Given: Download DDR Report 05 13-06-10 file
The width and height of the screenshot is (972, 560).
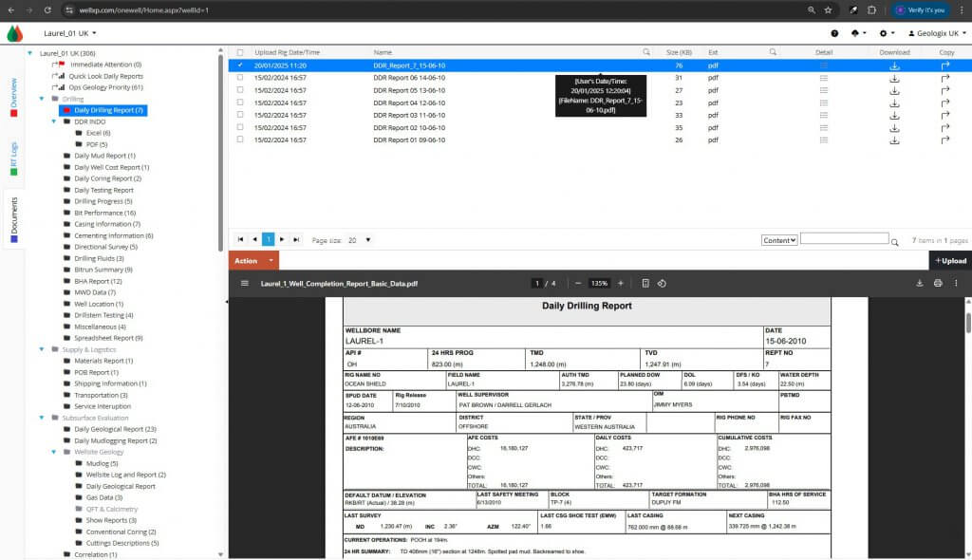Looking at the screenshot, I should [x=894, y=90].
